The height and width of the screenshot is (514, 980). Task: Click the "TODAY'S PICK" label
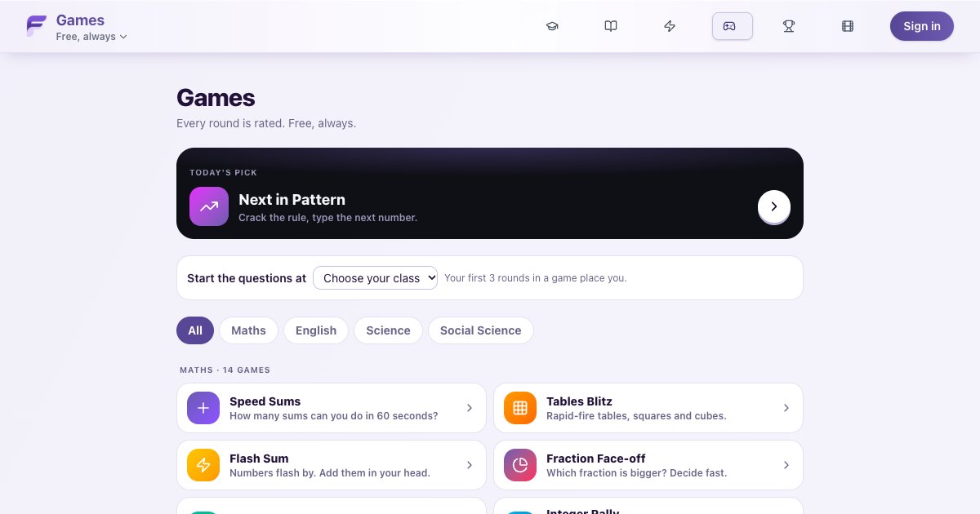point(223,173)
